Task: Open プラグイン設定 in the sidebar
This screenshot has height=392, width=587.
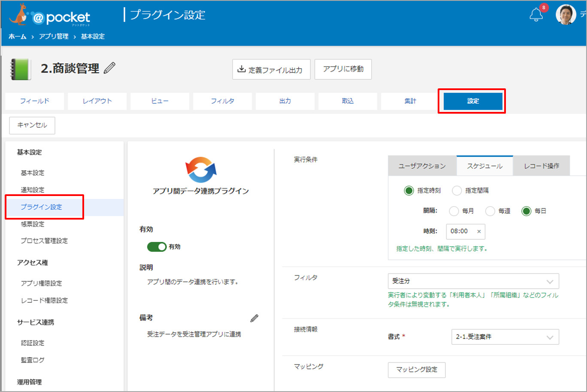Action: coord(42,207)
